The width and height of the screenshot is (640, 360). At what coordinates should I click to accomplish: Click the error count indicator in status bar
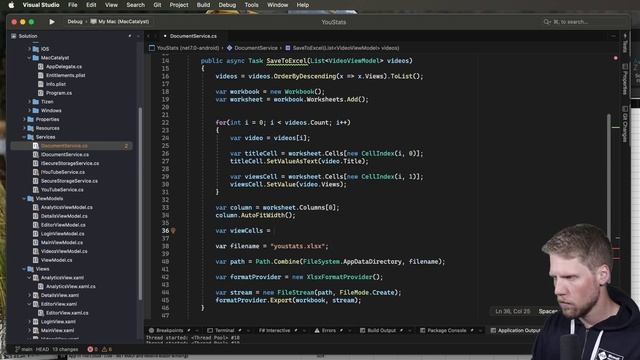point(92,349)
